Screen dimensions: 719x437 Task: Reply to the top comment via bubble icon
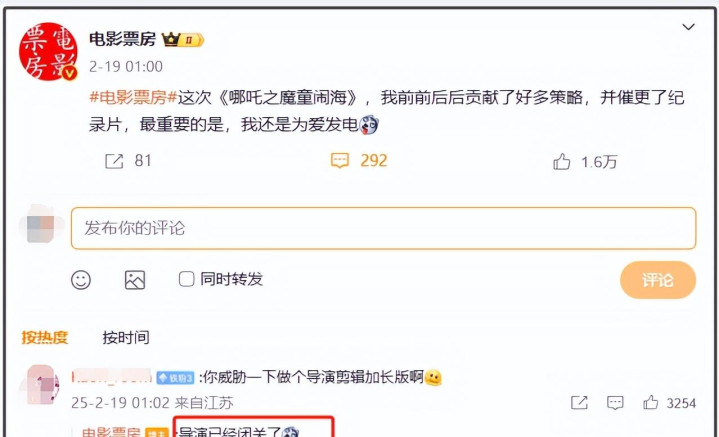pos(615,403)
